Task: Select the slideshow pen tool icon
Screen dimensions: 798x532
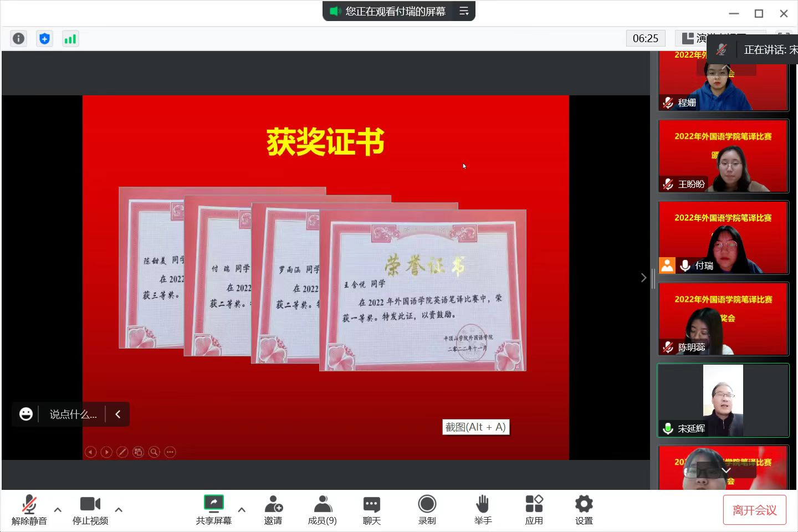Action: (x=122, y=452)
